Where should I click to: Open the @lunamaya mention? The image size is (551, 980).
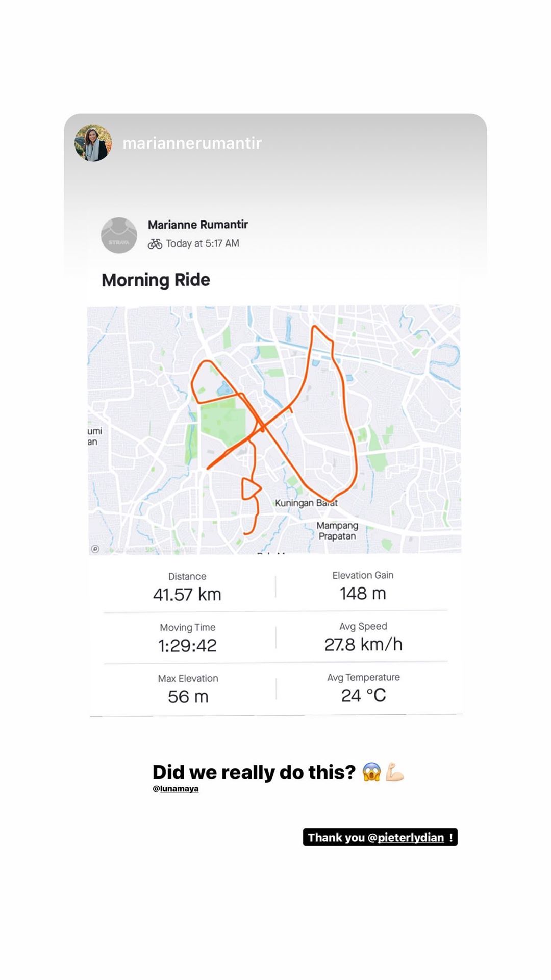pos(176,789)
